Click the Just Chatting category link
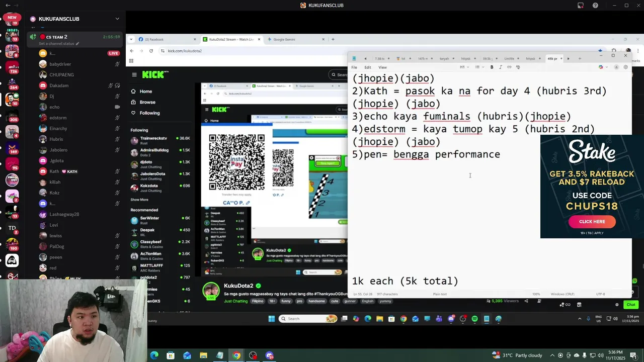This screenshot has height=362, width=644. [235, 301]
